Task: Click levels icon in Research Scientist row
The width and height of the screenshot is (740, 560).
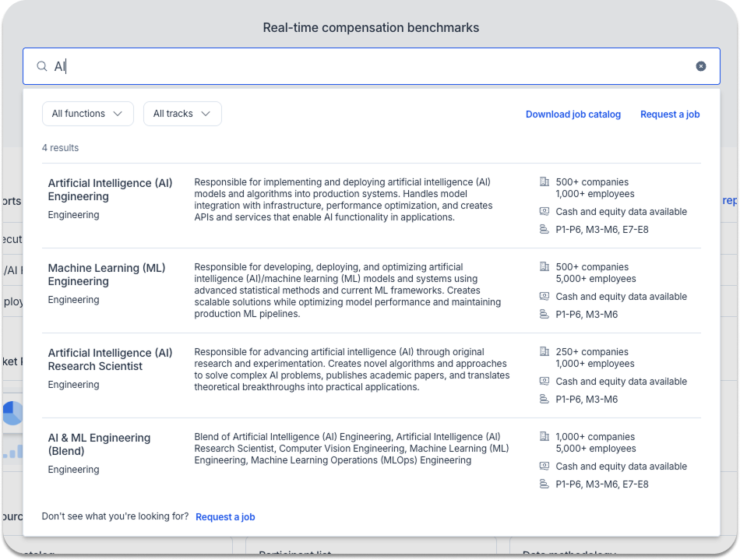Action: (x=544, y=399)
